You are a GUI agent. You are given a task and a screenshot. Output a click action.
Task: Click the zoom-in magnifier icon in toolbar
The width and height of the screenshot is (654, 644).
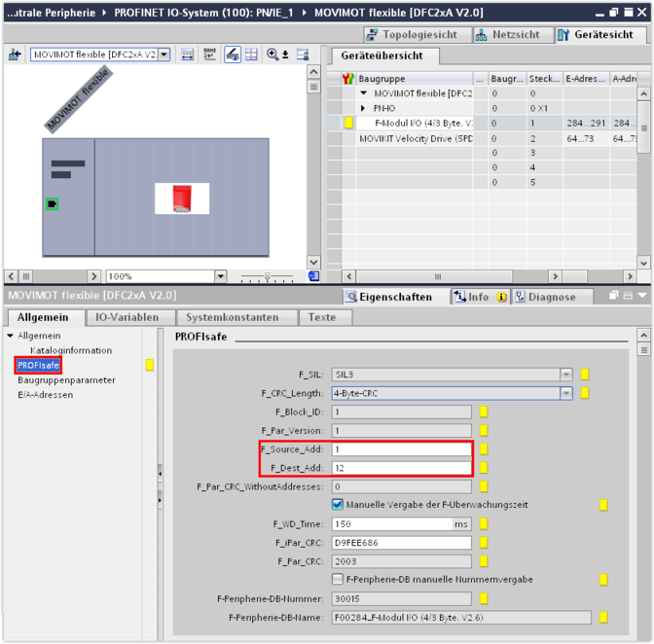click(x=272, y=54)
